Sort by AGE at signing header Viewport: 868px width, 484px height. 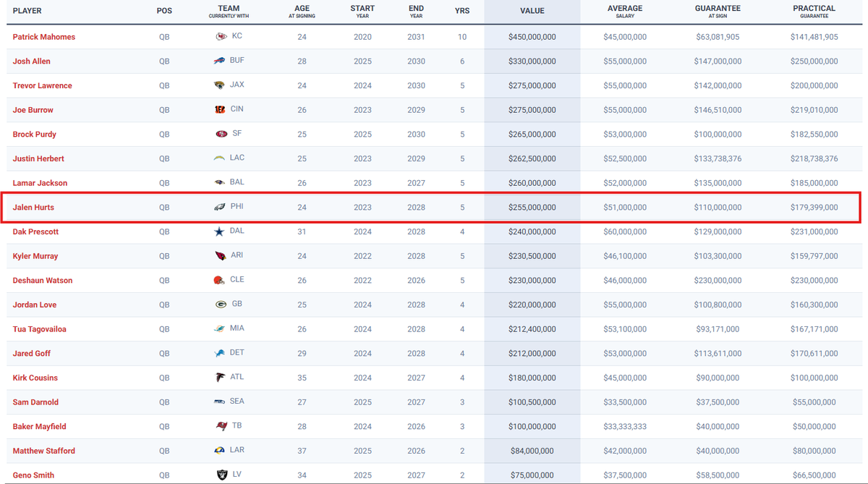pos(302,11)
